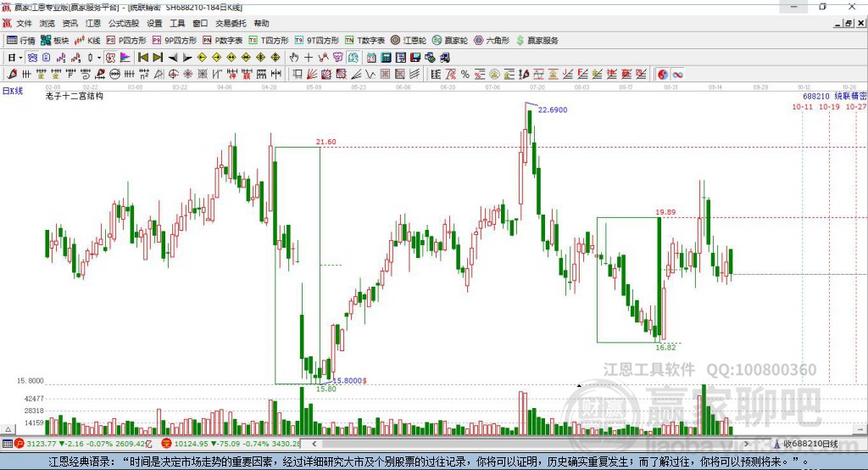Open 赢家服务 with dollar icon
This screenshot has height=470, width=868.
pos(537,41)
